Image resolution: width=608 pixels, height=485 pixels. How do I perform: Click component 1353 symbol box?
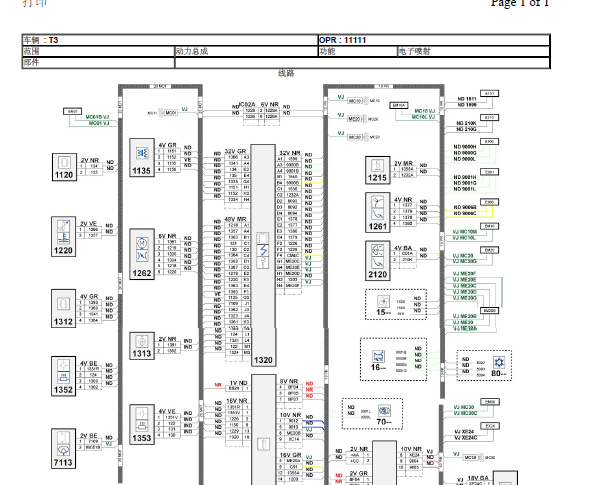tap(142, 425)
